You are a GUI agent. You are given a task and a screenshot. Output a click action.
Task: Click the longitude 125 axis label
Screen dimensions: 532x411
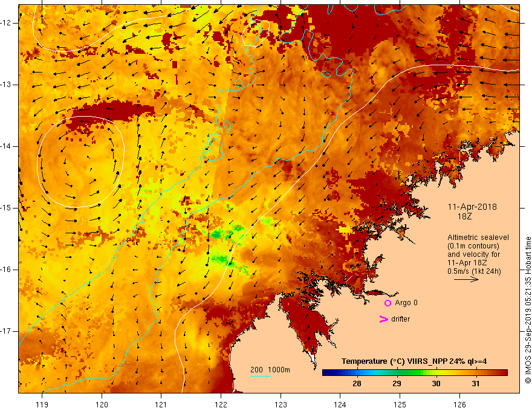400,404
